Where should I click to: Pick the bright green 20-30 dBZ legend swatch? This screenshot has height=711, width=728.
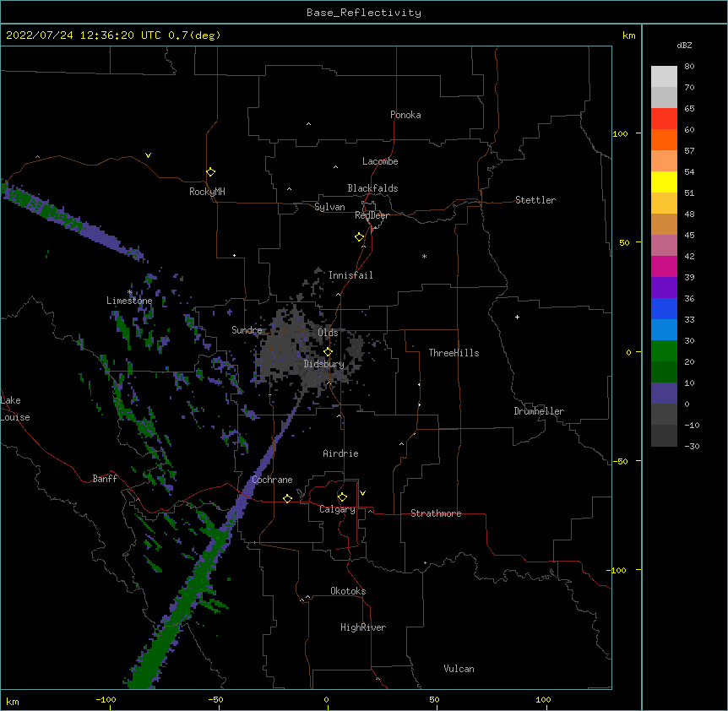(x=664, y=351)
